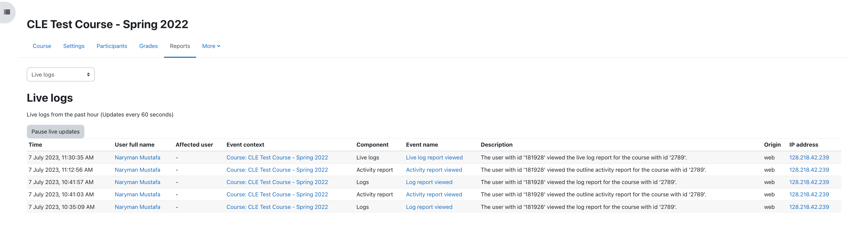
Task: Click the IP address column header
Action: click(804, 145)
